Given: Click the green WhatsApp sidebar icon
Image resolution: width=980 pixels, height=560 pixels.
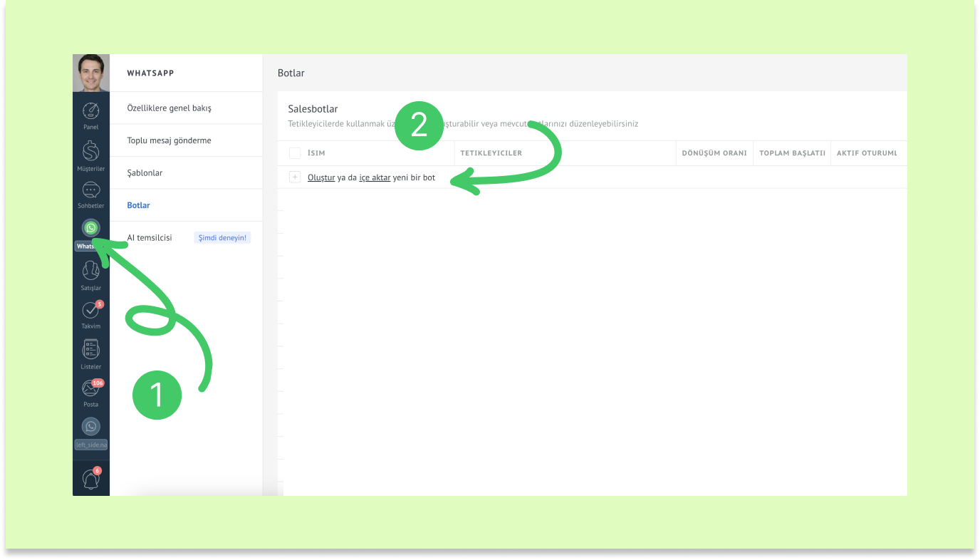Looking at the screenshot, I should point(90,228).
